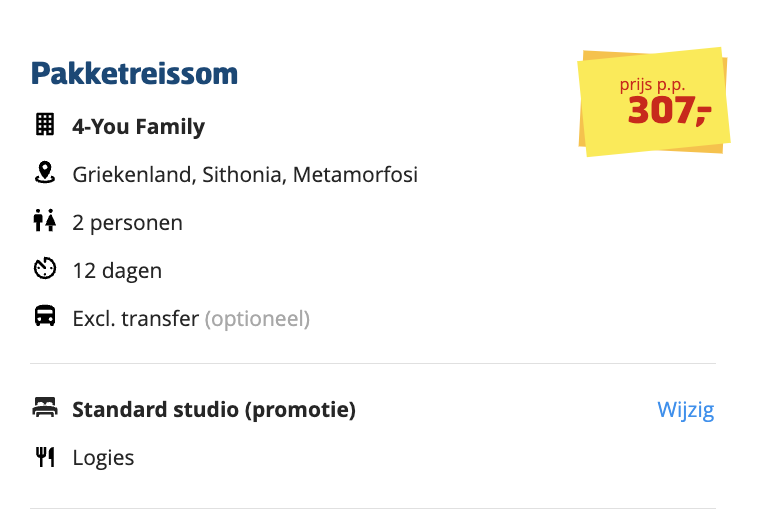Viewport: 762px width, 518px height.
Task: Click the Excl. transfer text
Action: [136, 319]
